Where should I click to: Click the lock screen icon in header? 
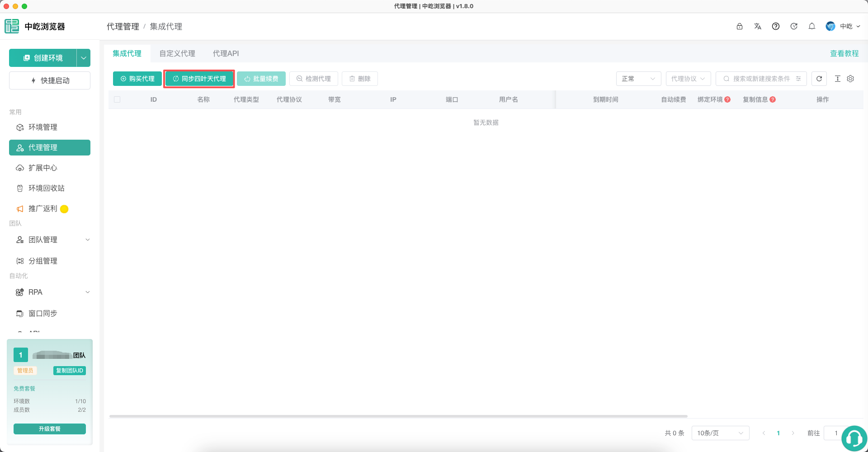[x=740, y=26]
